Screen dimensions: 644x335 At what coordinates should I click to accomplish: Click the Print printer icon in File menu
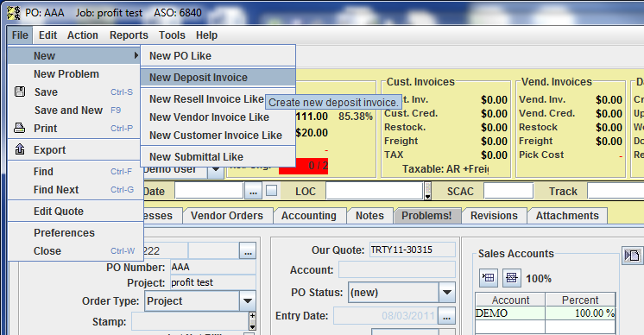click(19, 128)
